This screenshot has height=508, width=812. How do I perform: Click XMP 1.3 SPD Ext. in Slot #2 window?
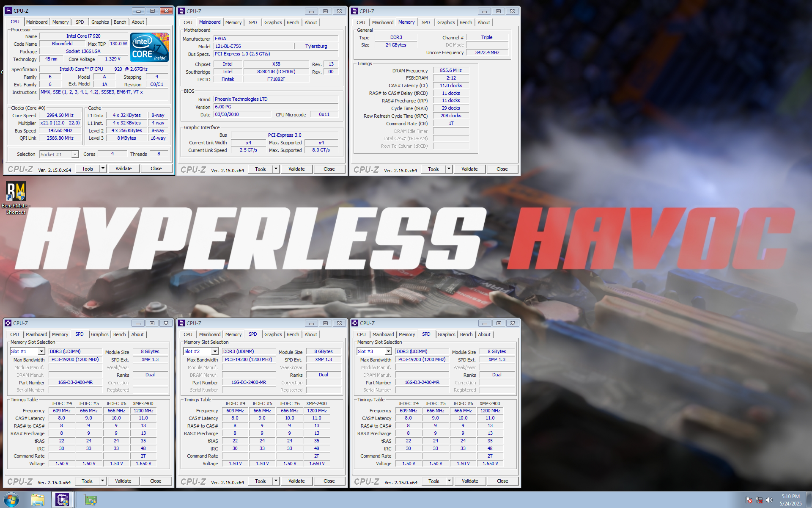click(324, 359)
